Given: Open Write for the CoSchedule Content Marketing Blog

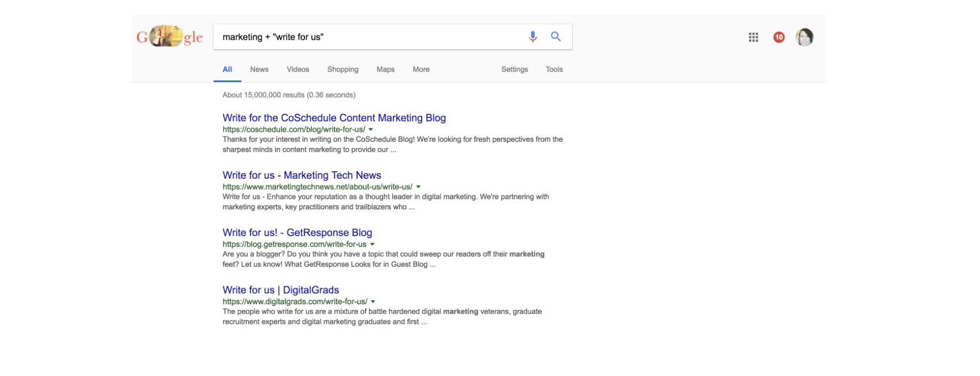Looking at the screenshot, I should [334, 118].
